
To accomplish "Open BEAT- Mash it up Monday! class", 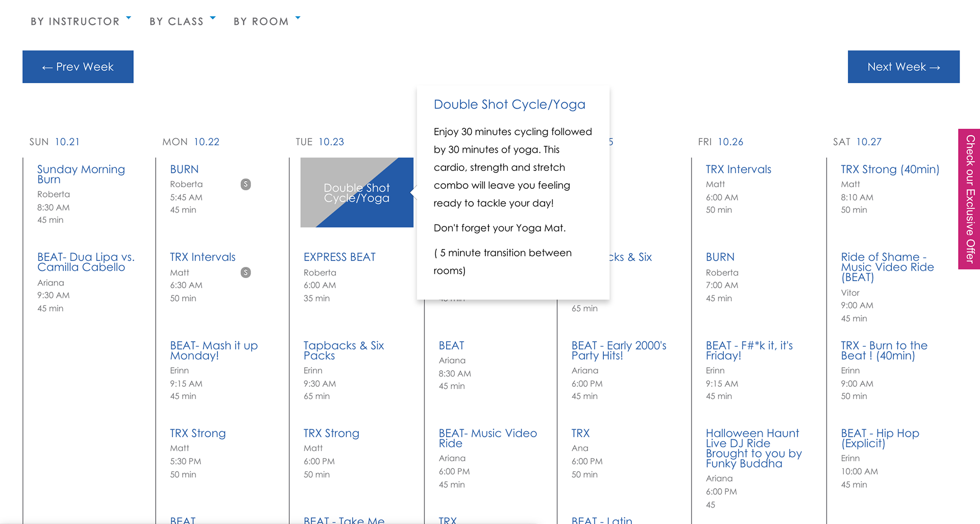I will point(214,351).
